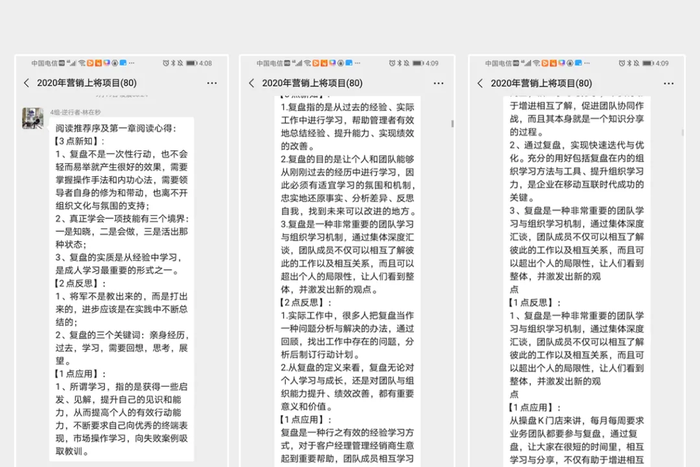
Task: Open the profile avatar of sender 林在野
Action: [32, 118]
